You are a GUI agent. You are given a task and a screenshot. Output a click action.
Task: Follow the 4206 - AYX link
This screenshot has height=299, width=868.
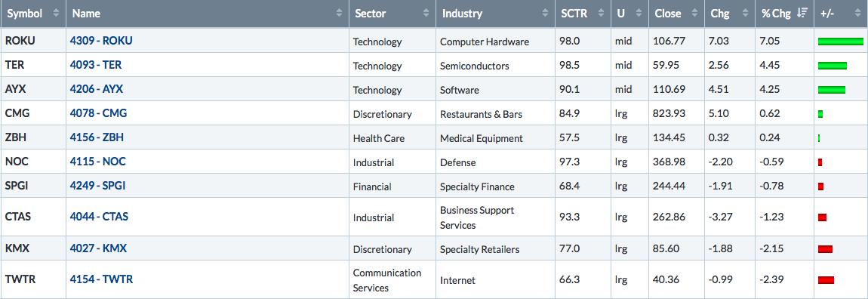(x=97, y=89)
